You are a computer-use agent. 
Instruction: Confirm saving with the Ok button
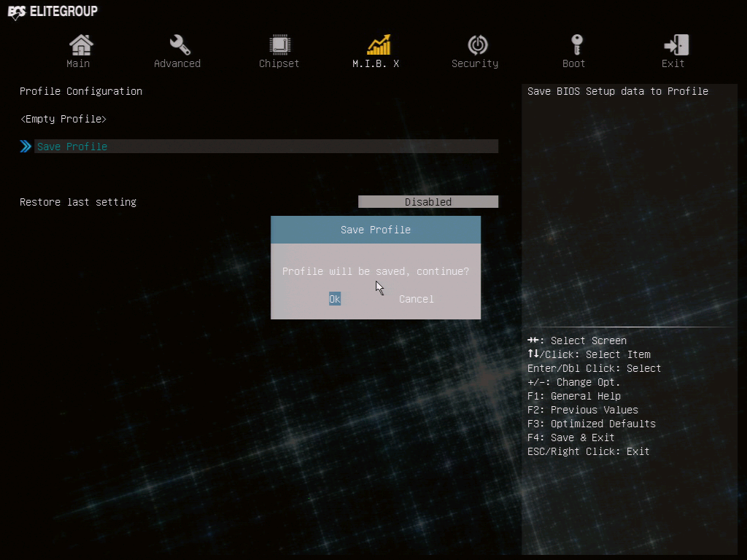coord(335,298)
